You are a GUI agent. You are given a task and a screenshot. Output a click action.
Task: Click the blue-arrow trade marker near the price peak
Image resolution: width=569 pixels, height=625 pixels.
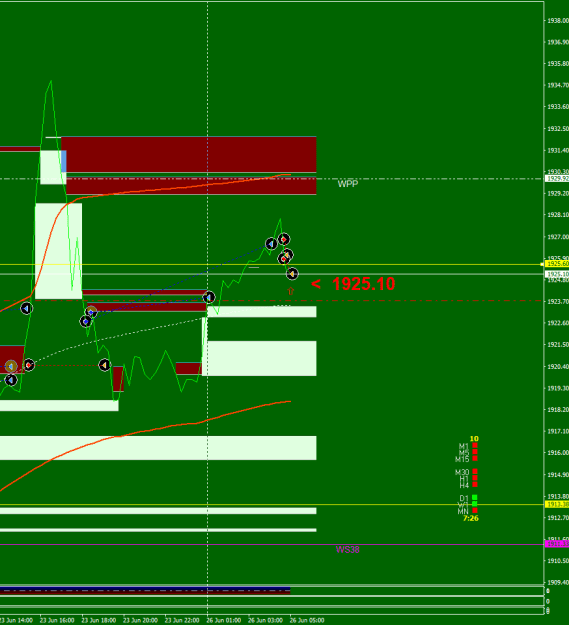click(271, 244)
